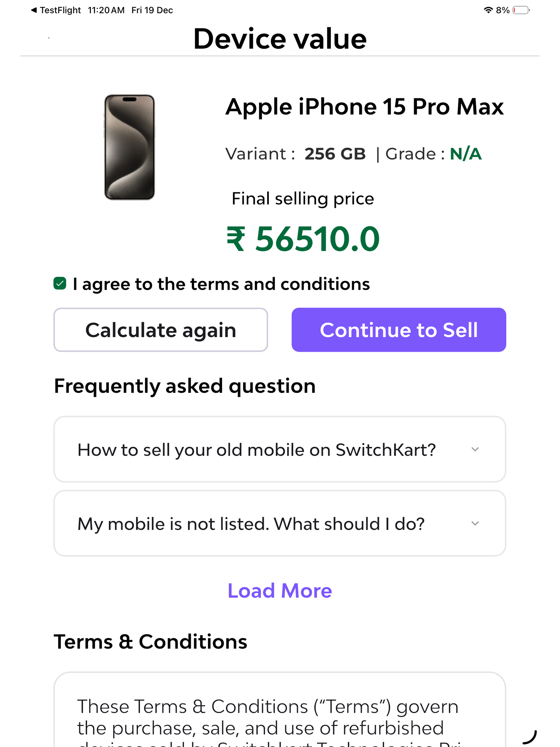This screenshot has width=560, height=747.
Task: Tap the loading spinner in the bottom corner
Action: pos(530,737)
